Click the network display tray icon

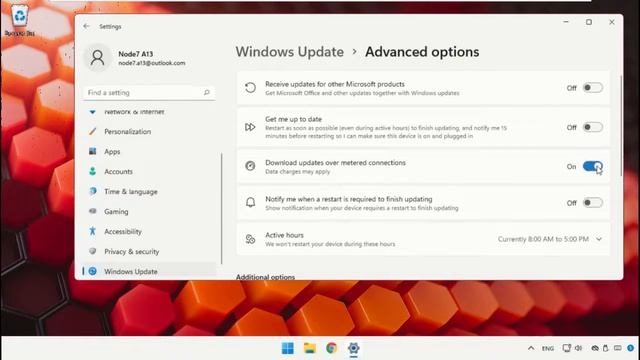[x=567, y=348]
